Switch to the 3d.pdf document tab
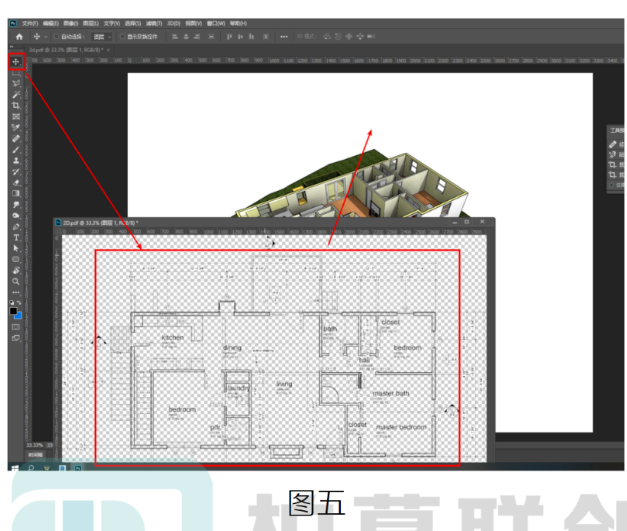Screen dimensions: 627x531 click(66, 50)
